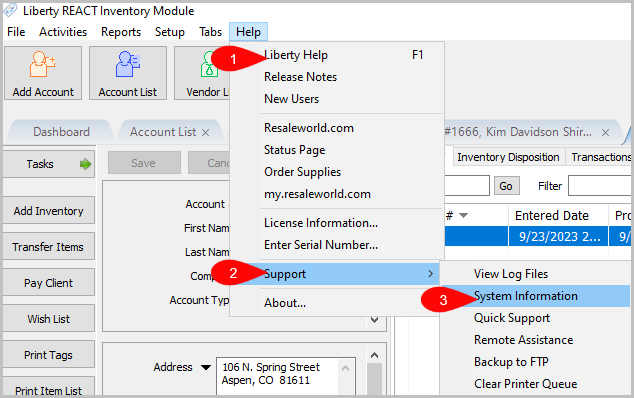
Task: Select Status Page menu entry
Action: 337,150
